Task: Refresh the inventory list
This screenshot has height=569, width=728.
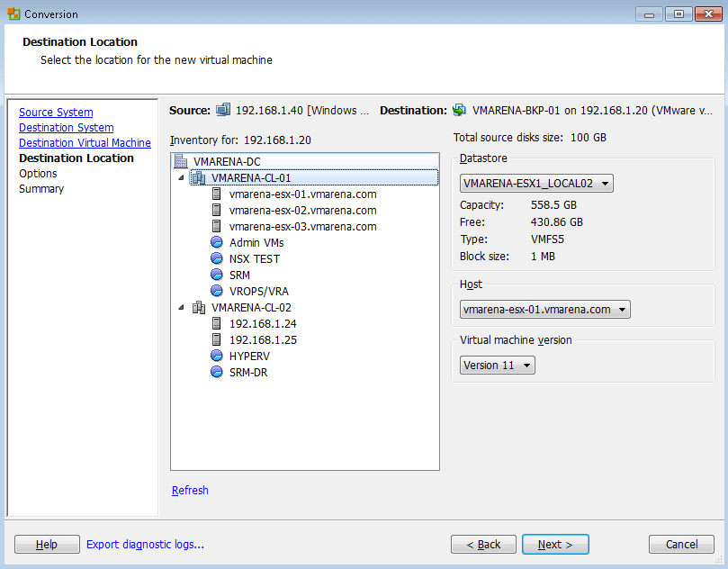Action: pyautogui.click(x=190, y=490)
